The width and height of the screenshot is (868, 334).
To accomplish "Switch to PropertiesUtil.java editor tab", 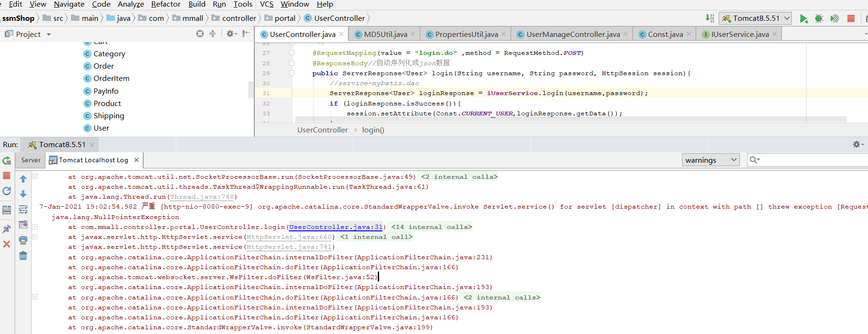I will (x=466, y=34).
